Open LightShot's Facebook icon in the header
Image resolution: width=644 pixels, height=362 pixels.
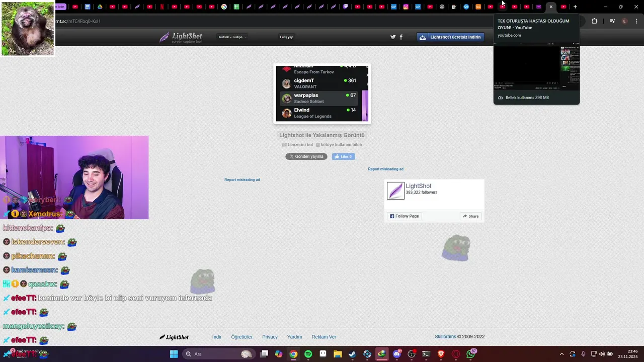tap(401, 37)
